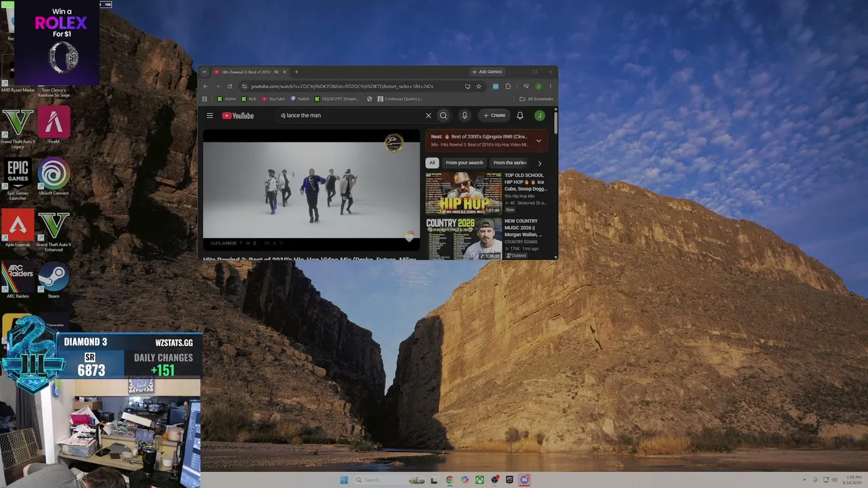
Task: Show more filter chips with arrow
Action: [x=540, y=163]
